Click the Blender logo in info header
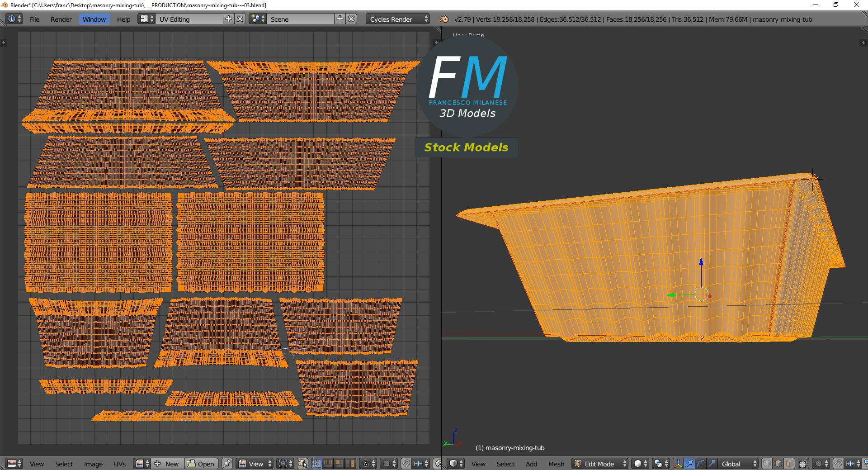 pyautogui.click(x=444, y=19)
